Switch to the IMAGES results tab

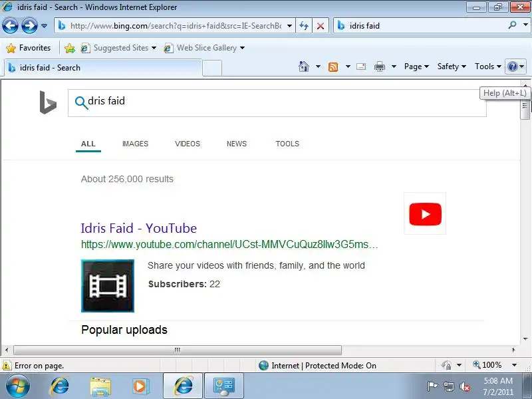tap(135, 144)
